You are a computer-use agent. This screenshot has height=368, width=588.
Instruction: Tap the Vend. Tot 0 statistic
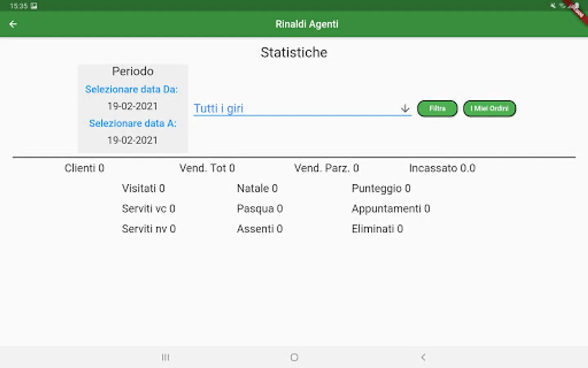[x=207, y=168]
